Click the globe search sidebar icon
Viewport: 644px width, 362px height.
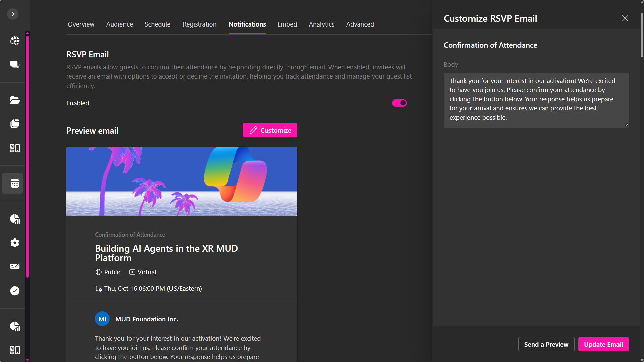click(x=15, y=41)
